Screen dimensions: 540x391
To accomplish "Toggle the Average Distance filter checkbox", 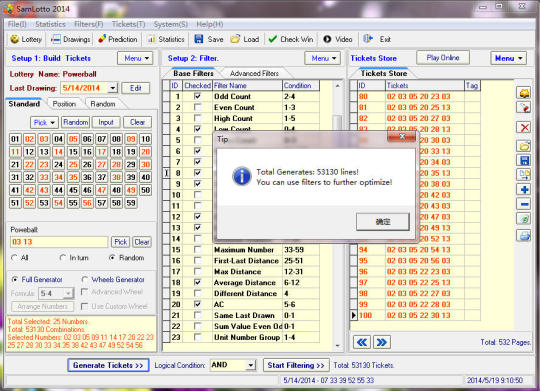I will pyautogui.click(x=197, y=282).
